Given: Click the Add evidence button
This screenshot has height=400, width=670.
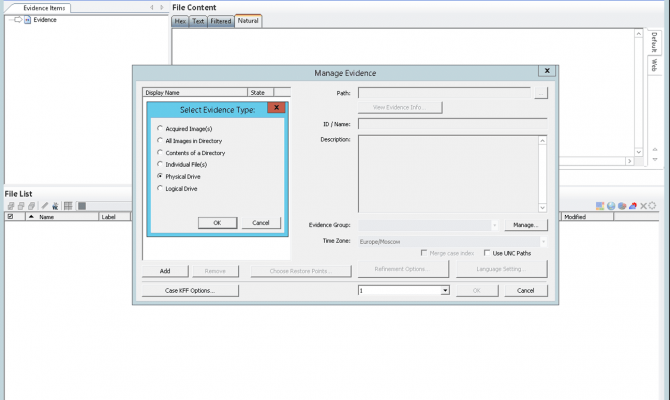Looking at the screenshot, I should pyautogui.click(x=165, y=271).
